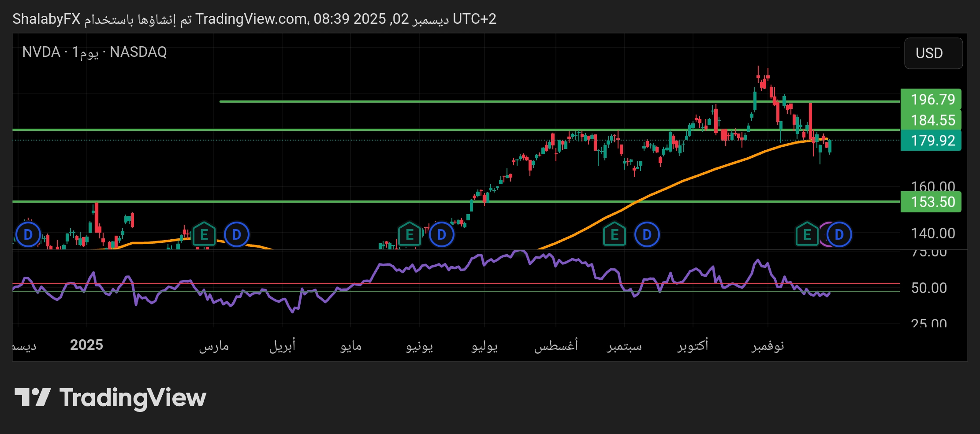This screenshot has width=980, height=434.
Task: Click the earnings marker just before June
Action: 410,234
